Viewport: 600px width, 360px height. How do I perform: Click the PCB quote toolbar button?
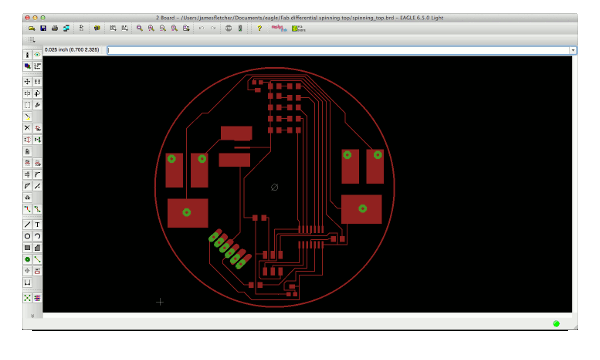[x=298, y=28]
